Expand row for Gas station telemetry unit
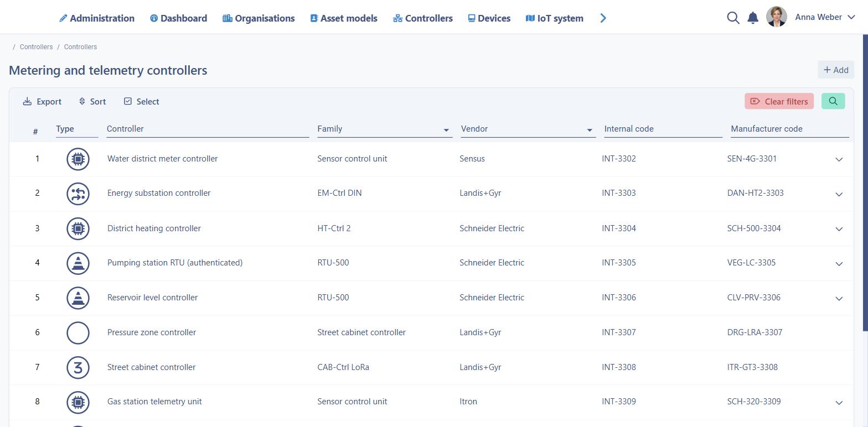Viewport: 868px width, 427px height. click(839, 403)
